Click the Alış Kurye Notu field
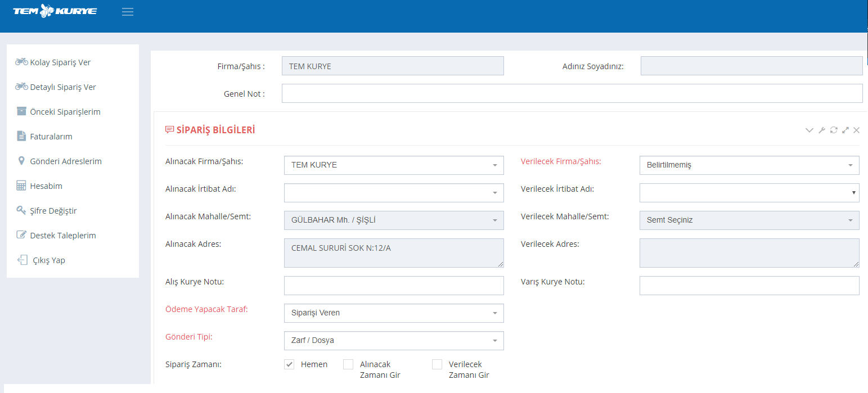The height and width of the screenshot is (393, 868). 394,286
